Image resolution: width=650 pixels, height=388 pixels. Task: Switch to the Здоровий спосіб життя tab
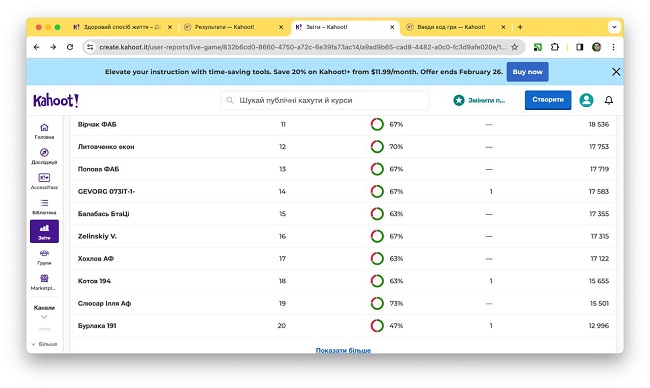[122, 27]
